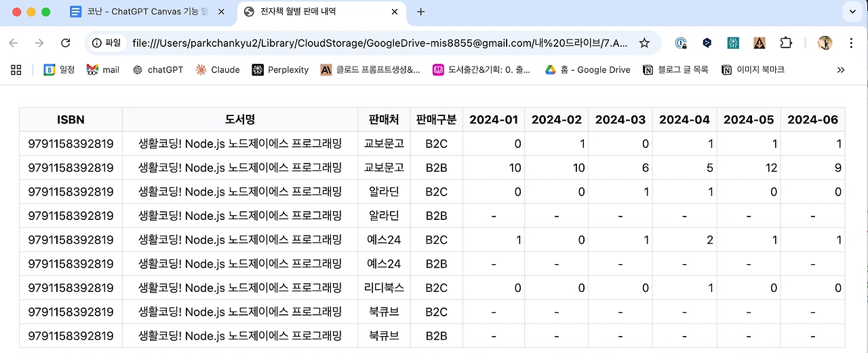The image size is (868, 353).
Task: Select 예스24 in the B2B row
Action: pyautogui.click(x=384, y=263)
